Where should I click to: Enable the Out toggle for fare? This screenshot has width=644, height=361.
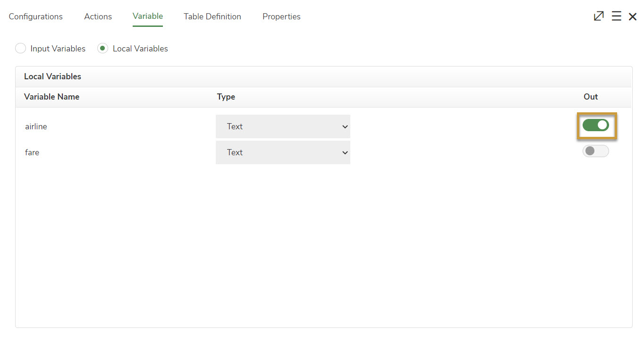595,151
